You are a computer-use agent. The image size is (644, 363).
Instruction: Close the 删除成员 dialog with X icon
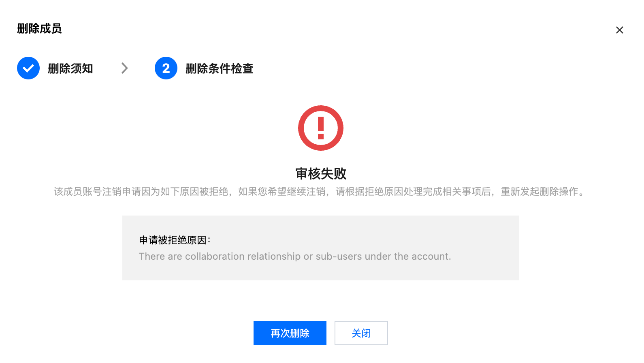619,30
